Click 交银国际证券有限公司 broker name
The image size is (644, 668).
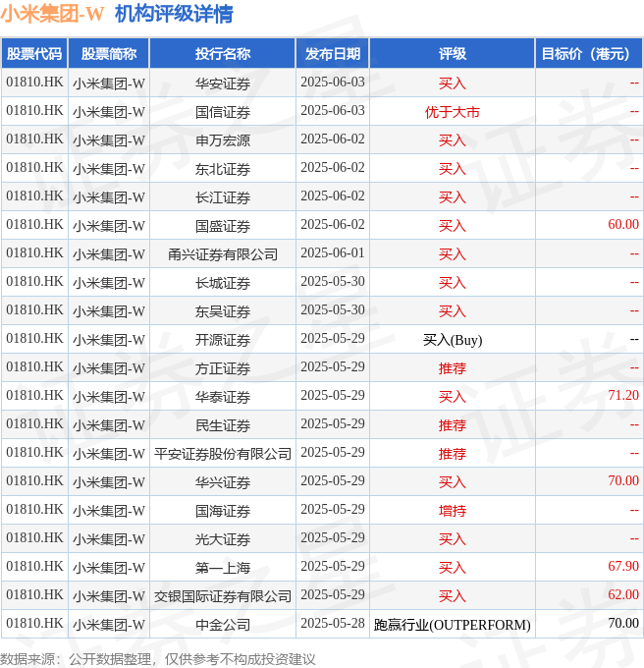pyautogui.click(x=223, y=596)
